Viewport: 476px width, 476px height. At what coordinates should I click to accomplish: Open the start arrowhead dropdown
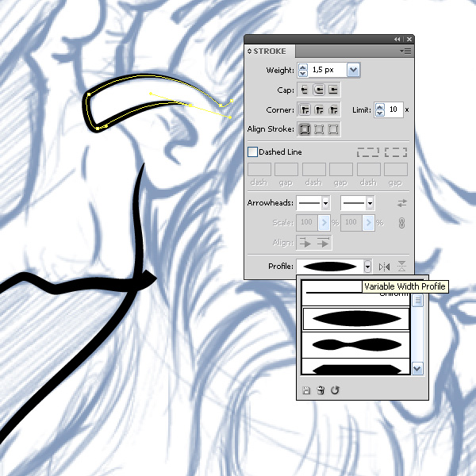[x=325, y=203]
